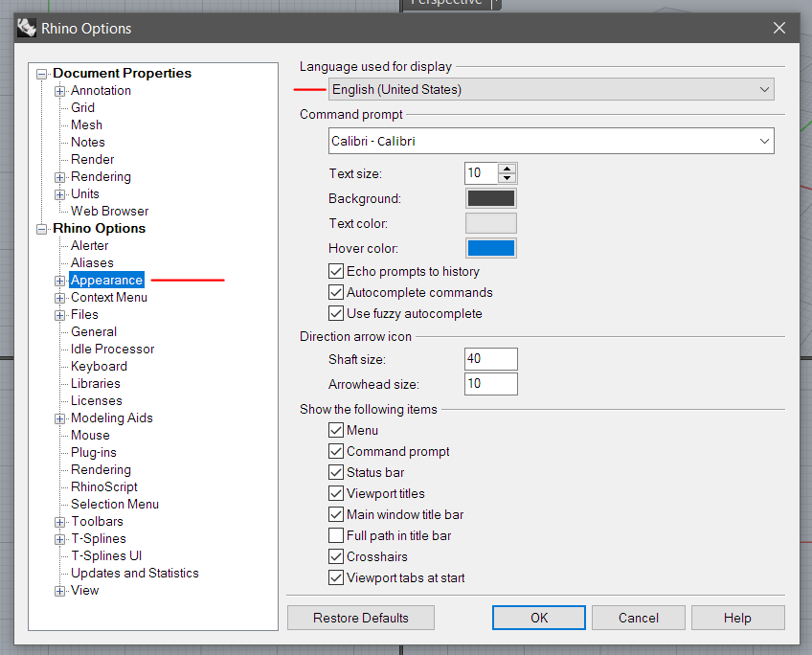Open the display language dropdown
The image size is (812, 655).
(x=551, y=90)
